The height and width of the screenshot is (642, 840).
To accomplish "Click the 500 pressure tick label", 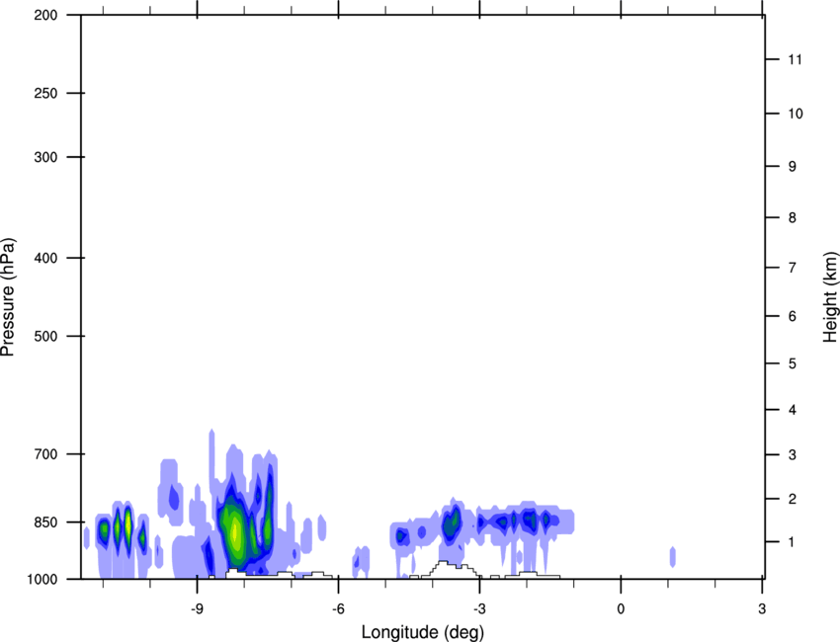I will (x=45, y=336).
